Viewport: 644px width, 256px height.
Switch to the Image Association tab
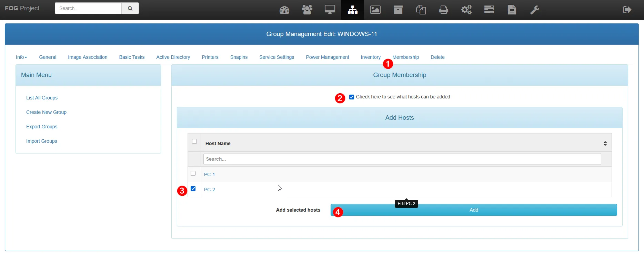pyautogui.click(x=88, y=57)
